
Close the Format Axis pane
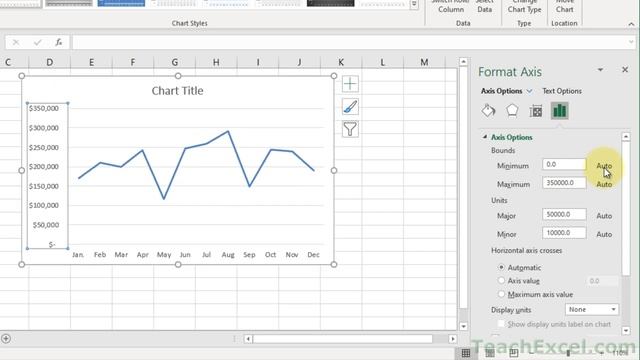point(625,70)
